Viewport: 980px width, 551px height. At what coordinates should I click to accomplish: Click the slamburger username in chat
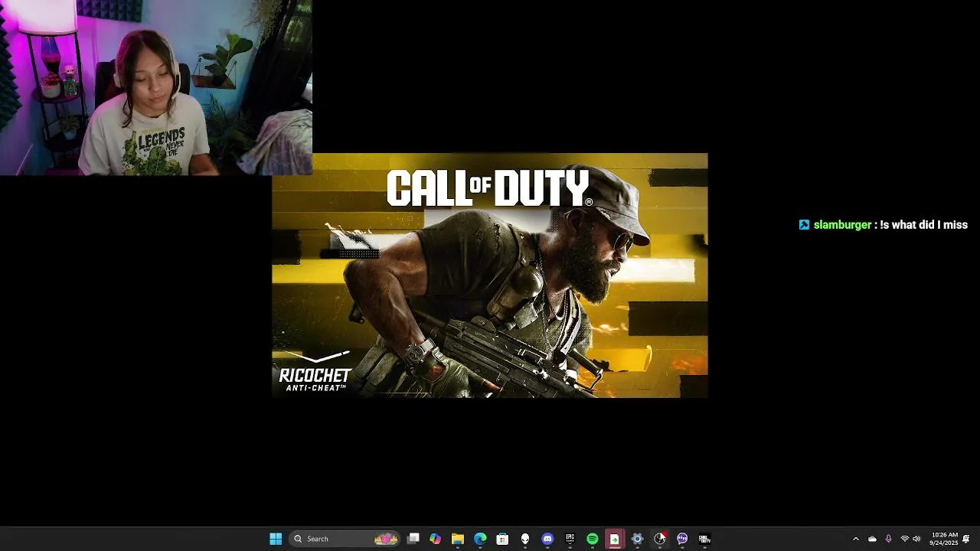[842, 225]
